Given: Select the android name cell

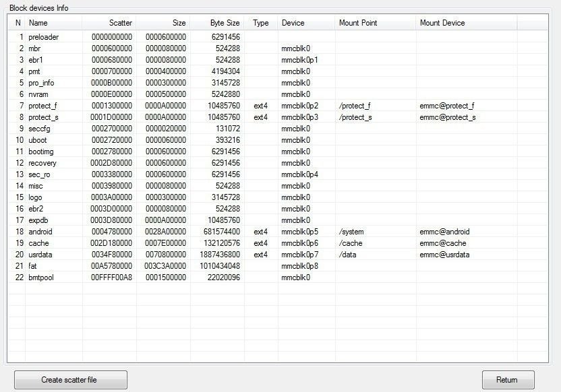Looking at the screenshot, I should pos(40,232).
